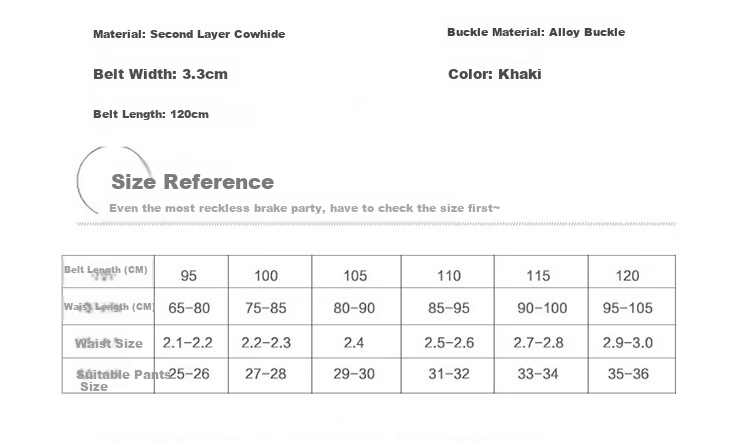
Task: Click the 90-100 waist length cell
Action: coord(541,307)
